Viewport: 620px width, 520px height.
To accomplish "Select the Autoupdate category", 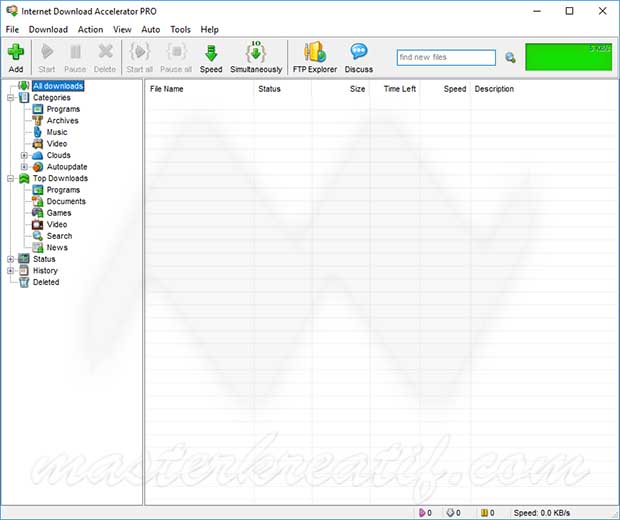I will 67,166.
